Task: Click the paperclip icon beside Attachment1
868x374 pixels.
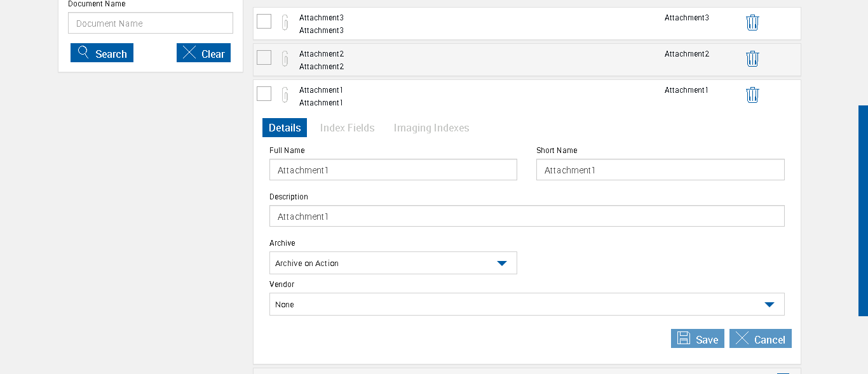Action: pos(285,95)
